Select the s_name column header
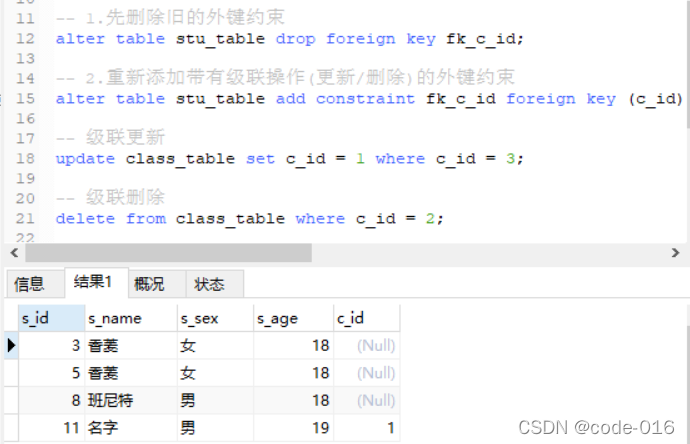 pos(131,318)
